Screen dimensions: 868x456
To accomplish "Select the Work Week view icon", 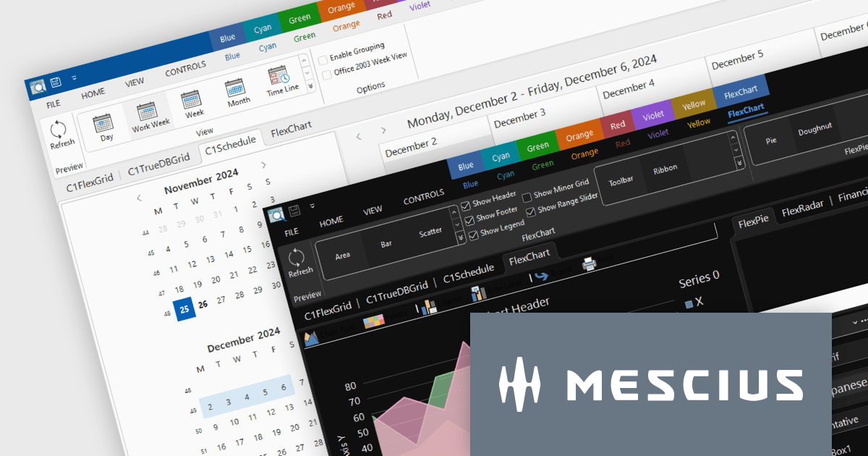I will point(147,110).
